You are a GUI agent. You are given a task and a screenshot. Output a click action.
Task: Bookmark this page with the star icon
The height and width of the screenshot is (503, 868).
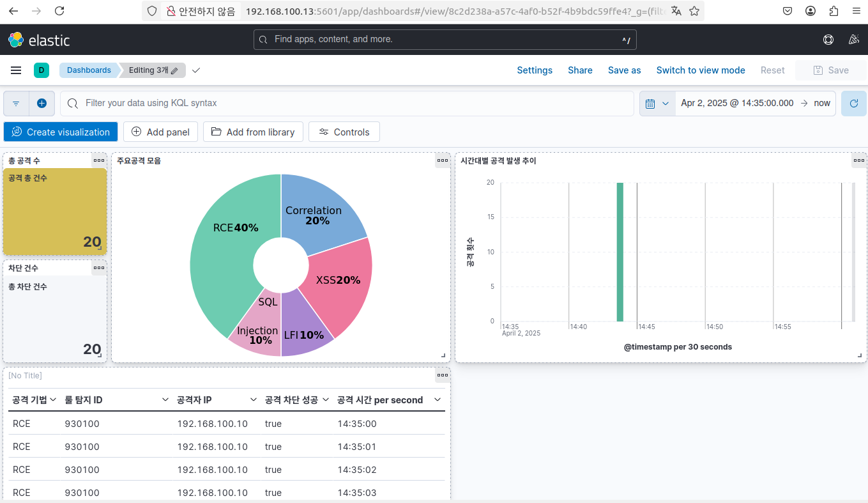tap(694, 11)
